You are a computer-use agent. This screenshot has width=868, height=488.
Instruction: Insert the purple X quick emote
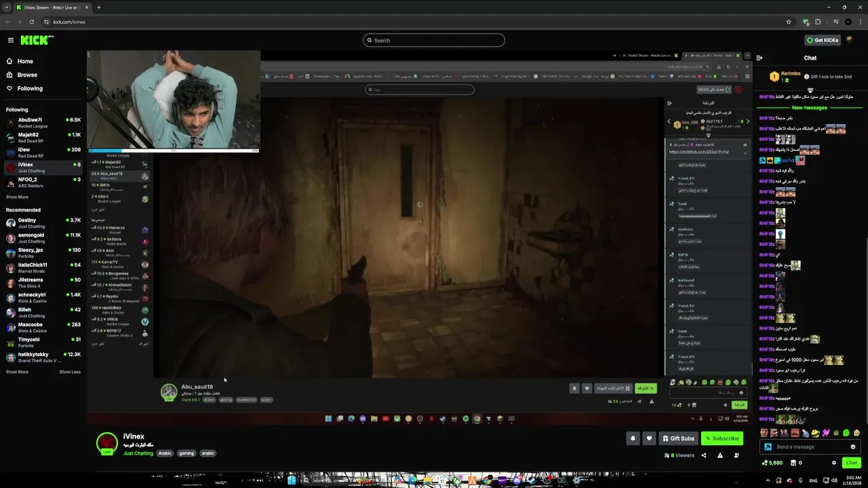click(x=825, y=433)
